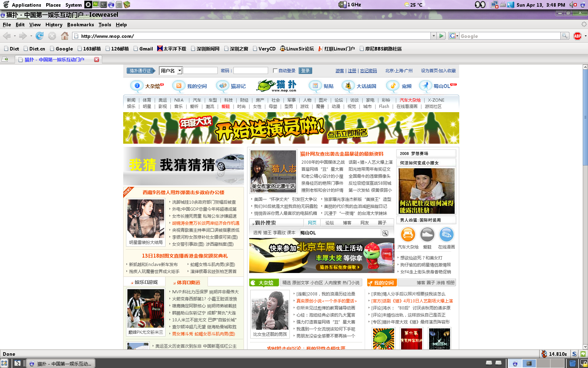Click the Google search input box
This screenshot has height=368, width=588.
tap(510, 36)
